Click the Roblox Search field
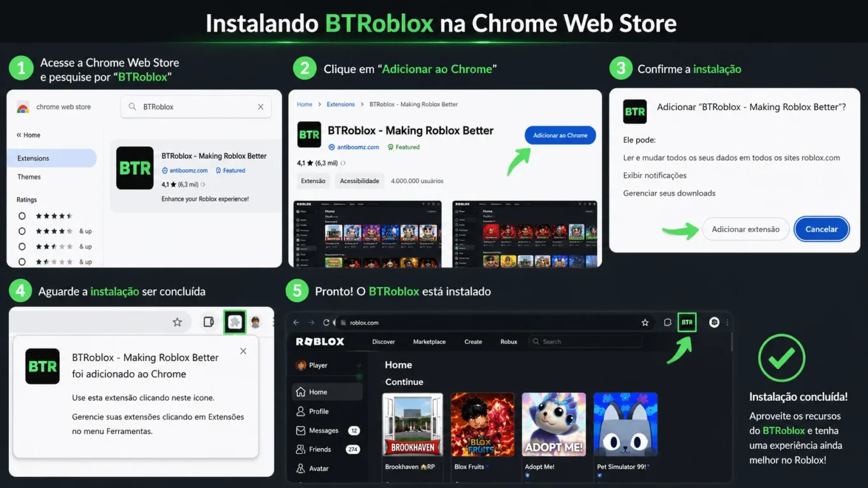 pyautogui.click(x=584, y=342)
